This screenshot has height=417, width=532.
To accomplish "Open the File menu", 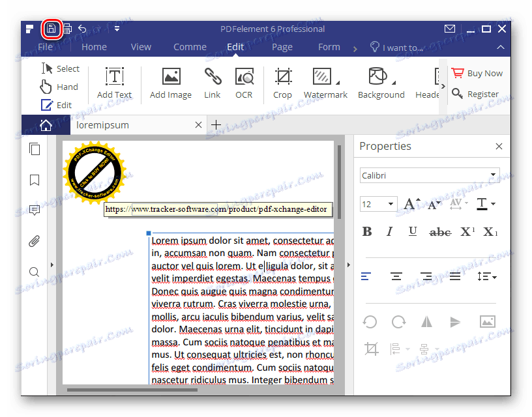I will point(45,47).
